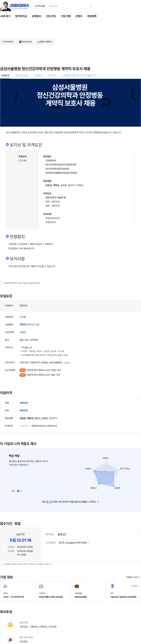Click the 계약직 employment type text
The height and width of the screenshot is (644, 141).
[x=22, y=324]
